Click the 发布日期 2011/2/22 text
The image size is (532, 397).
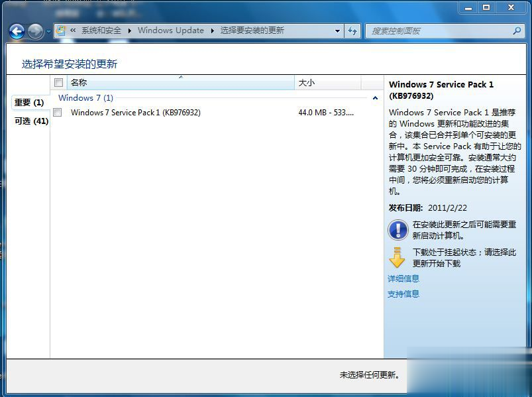point(428,207)
